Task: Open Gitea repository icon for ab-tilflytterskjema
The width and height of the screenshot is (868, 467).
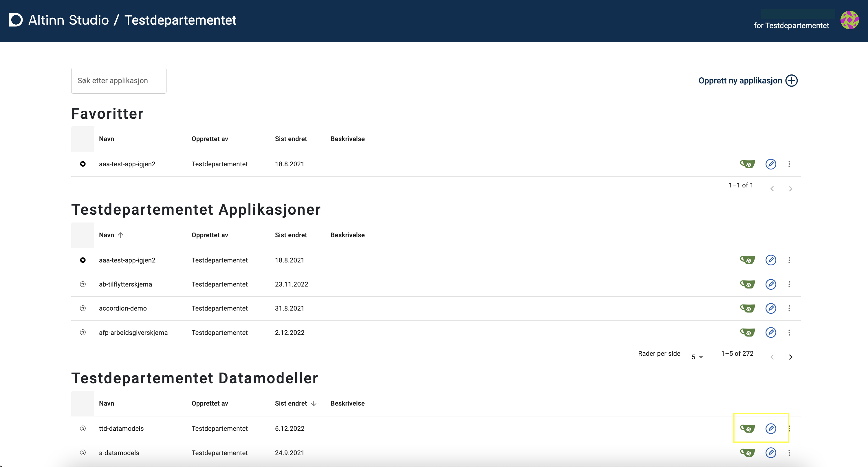Action: (747, 284)
